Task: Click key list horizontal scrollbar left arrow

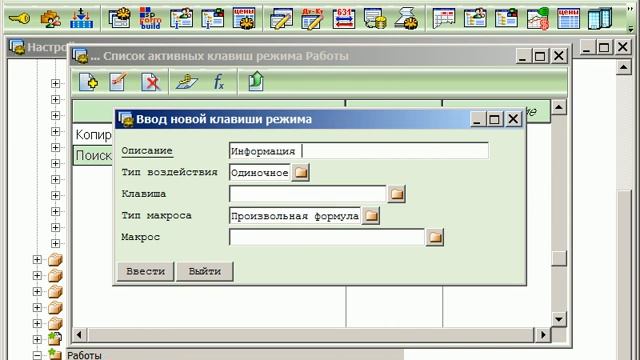Action: (79, 335)
